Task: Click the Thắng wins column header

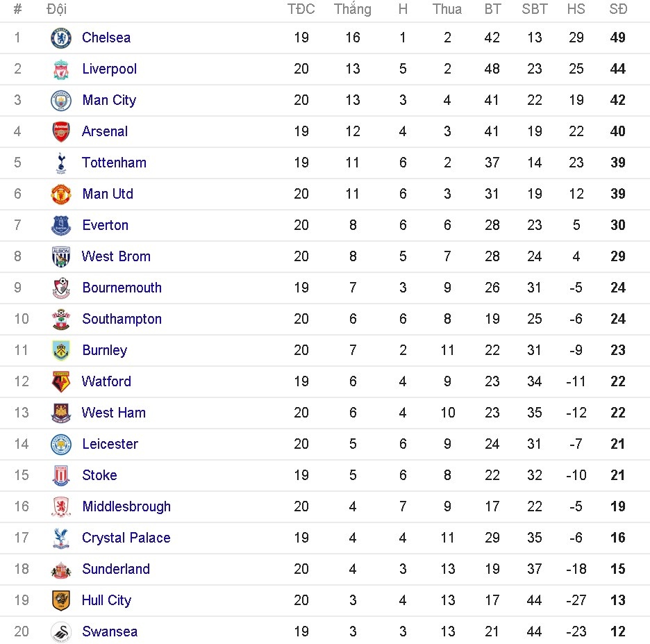Action: (352, 9)
